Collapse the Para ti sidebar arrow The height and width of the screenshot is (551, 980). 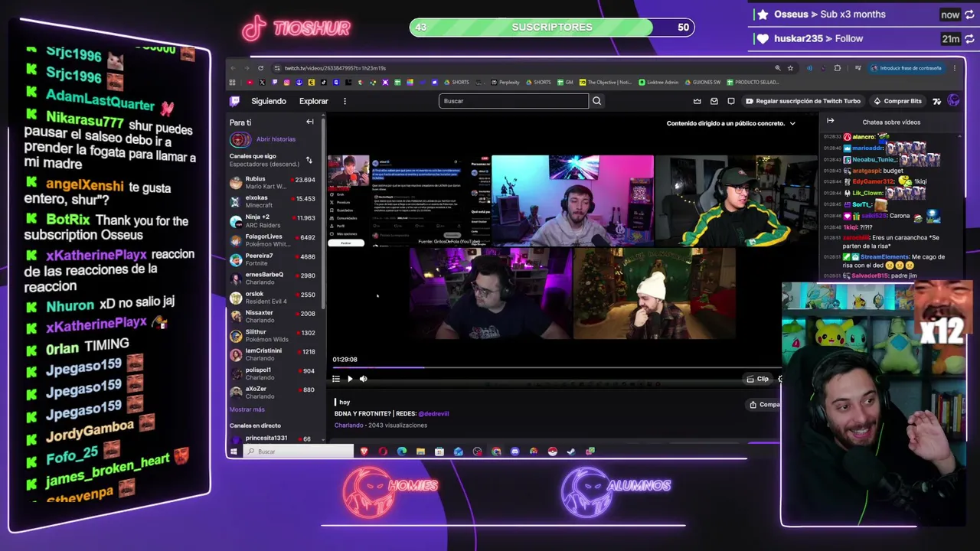click(x=310, y=122)
